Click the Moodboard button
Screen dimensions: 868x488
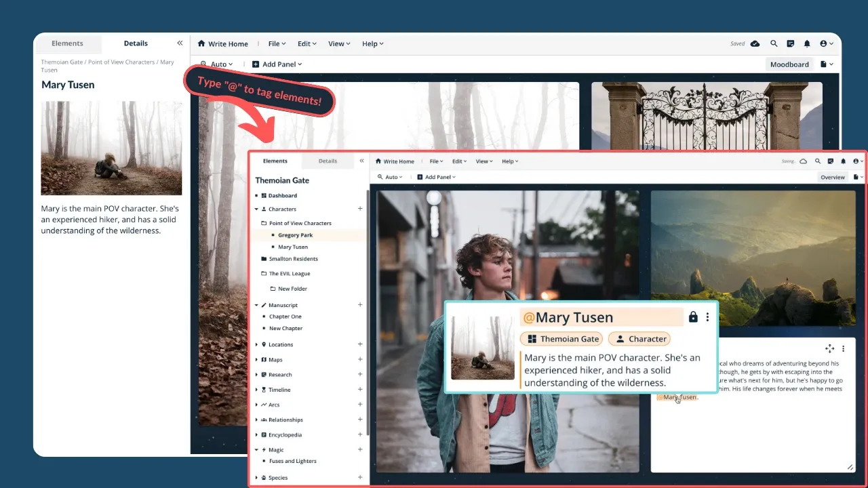coord(789,64)
